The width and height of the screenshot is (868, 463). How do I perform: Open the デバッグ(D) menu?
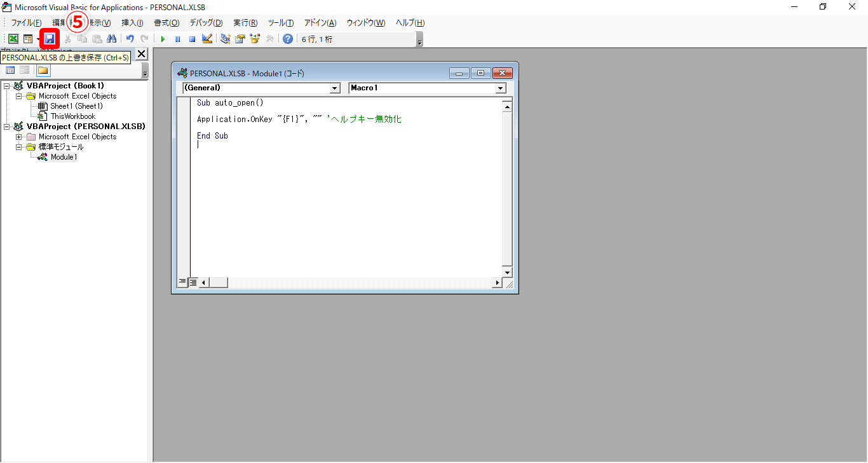206,23
